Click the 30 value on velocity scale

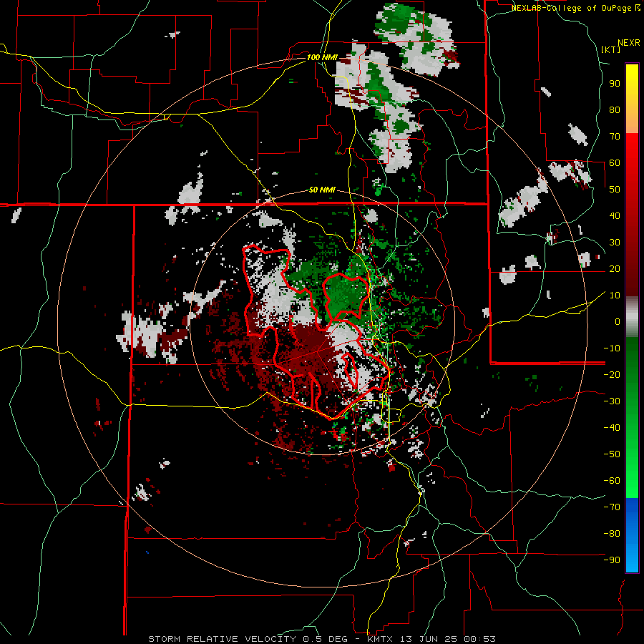point(615,243)
